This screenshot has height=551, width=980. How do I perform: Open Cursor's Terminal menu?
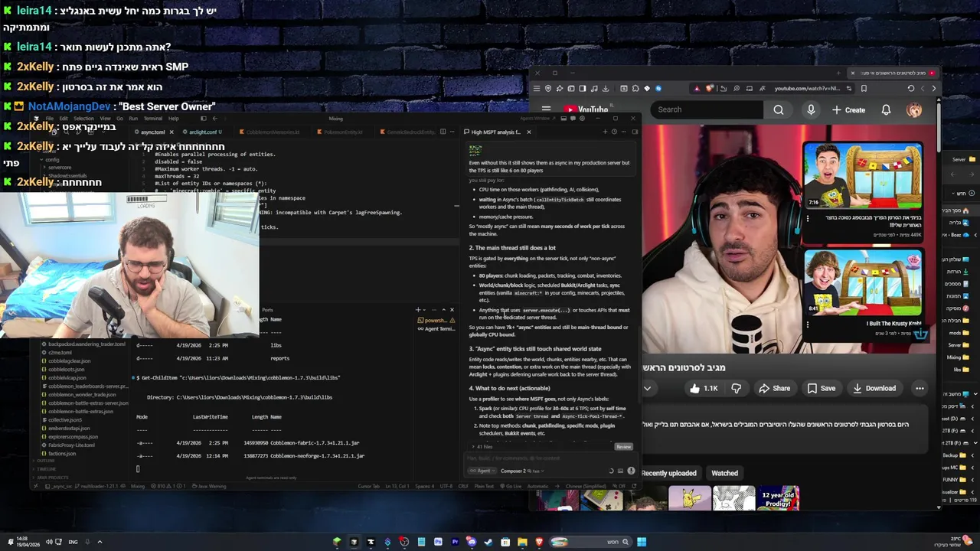[x=153, y=119]
